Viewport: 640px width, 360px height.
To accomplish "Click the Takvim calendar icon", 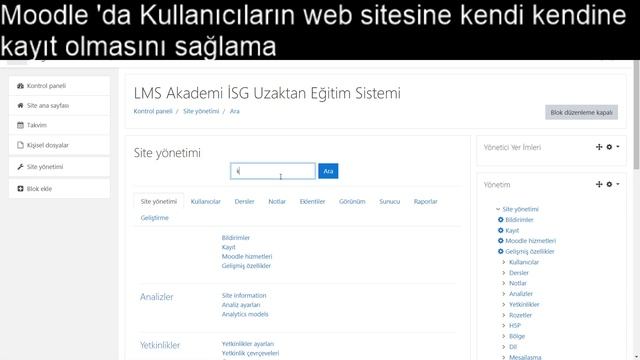I will [20, 125].
